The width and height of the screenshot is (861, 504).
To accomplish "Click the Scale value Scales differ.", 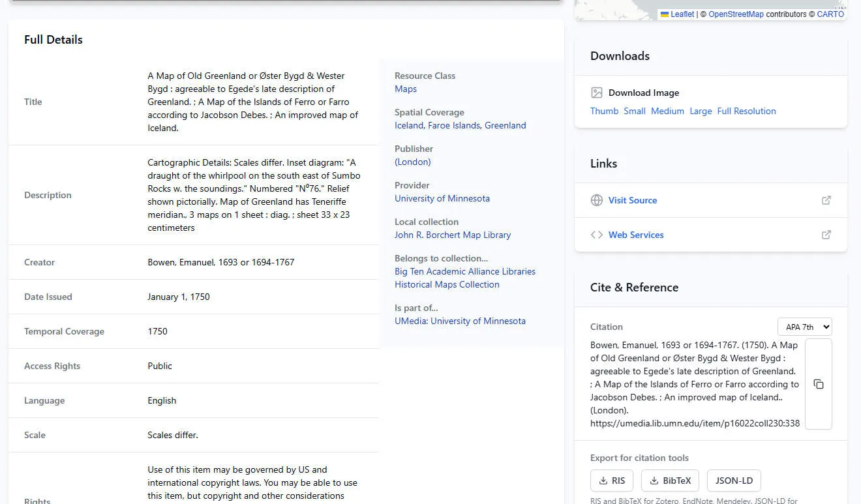I will 173,435.
